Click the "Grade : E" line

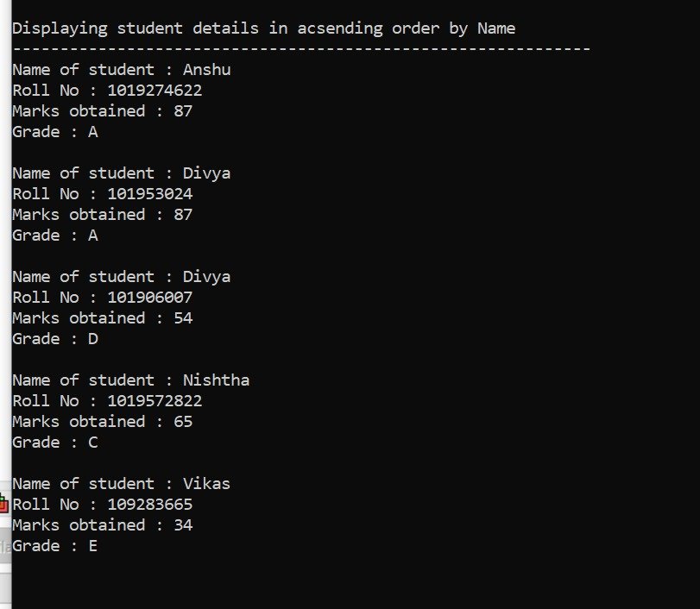55,546
